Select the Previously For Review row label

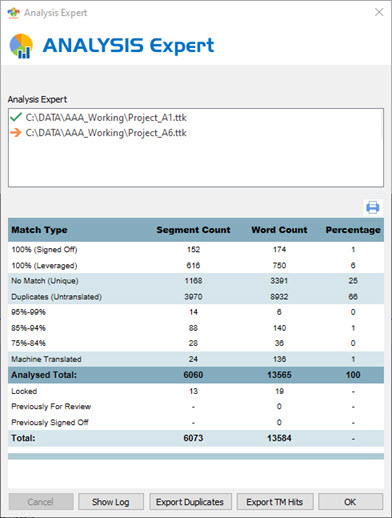[51, 406]
